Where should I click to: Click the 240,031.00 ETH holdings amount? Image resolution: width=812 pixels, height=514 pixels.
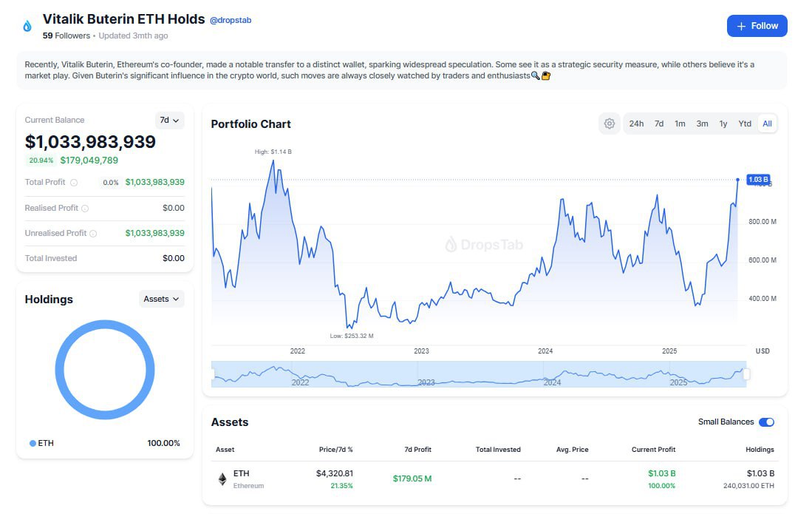pos(748,486)
